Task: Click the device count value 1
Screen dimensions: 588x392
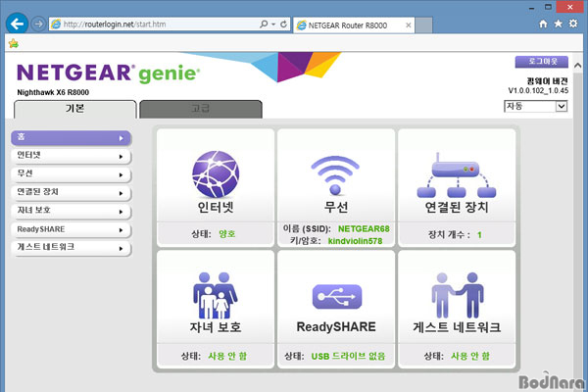Action: coord(479,235)
